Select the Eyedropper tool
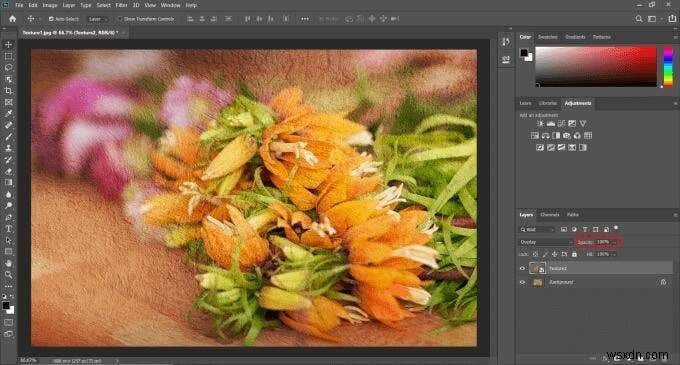680x365 pixels. pos(8,114)
